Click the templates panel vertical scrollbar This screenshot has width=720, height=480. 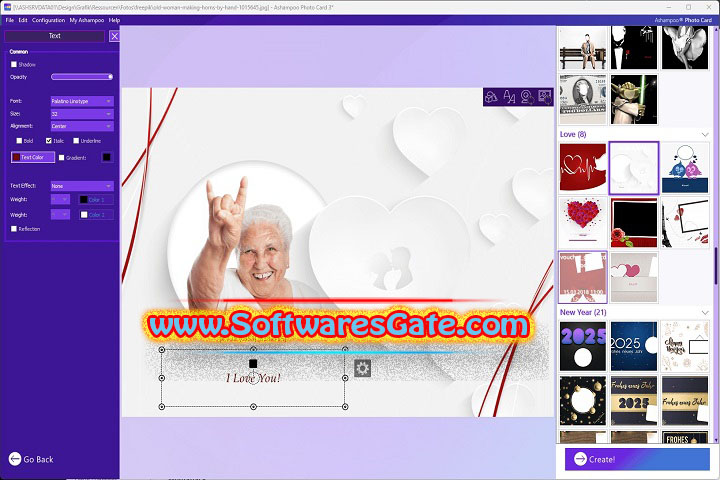716,266
